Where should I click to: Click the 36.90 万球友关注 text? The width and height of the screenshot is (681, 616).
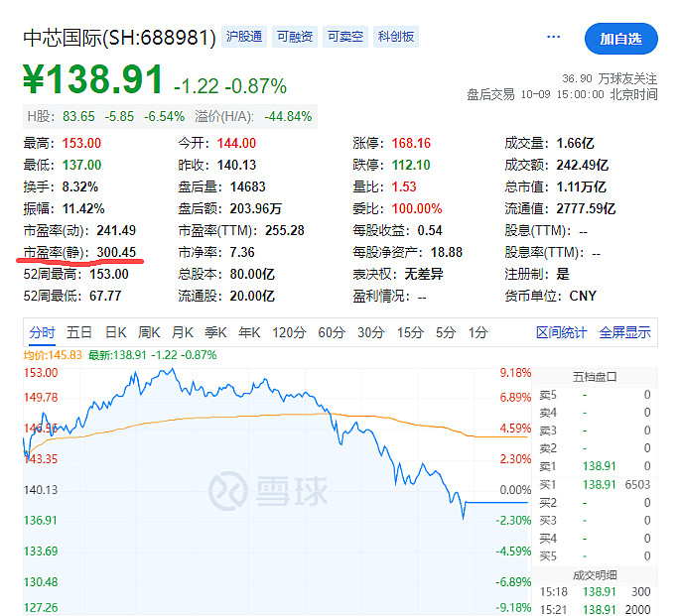610,78
